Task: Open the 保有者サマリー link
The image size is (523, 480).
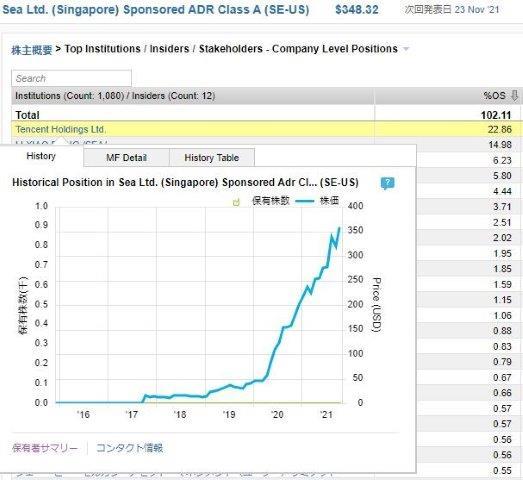Action: pyautogui.click(x=45, y=448)
